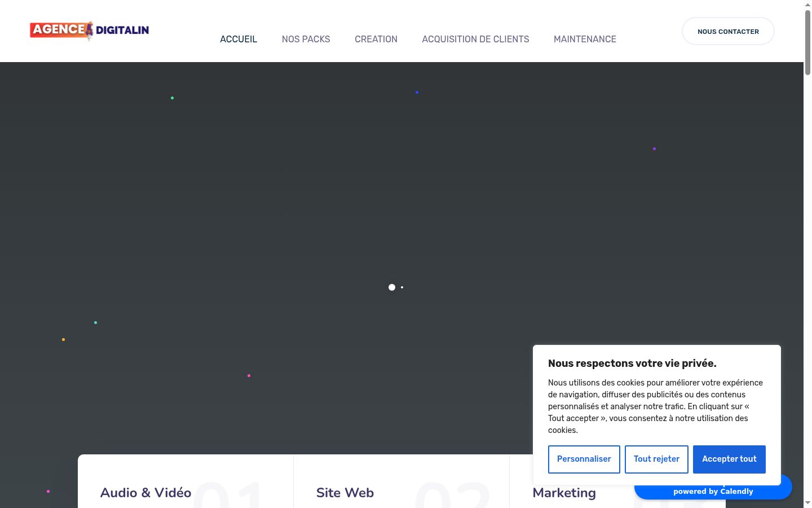Select the large white slider dot

point(392,287)
